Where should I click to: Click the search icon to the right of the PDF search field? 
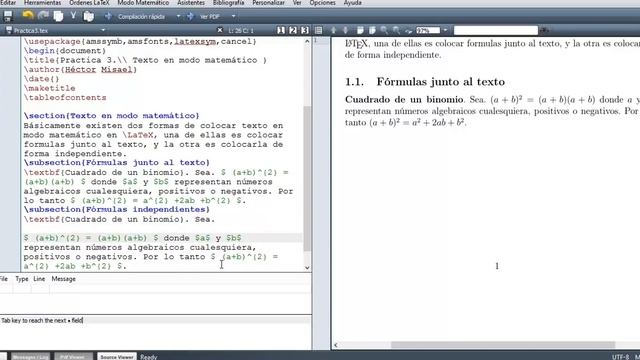tap(544, 30)
